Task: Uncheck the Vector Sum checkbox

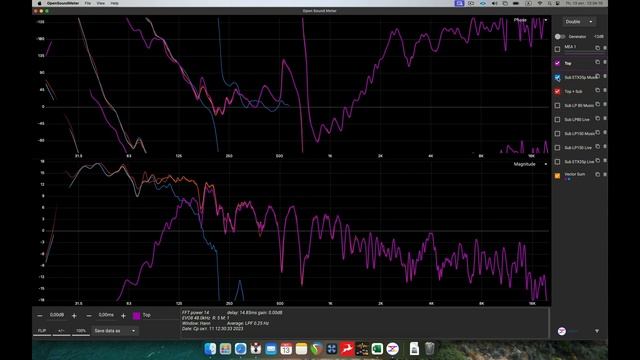Action: [x=557, y=176]
